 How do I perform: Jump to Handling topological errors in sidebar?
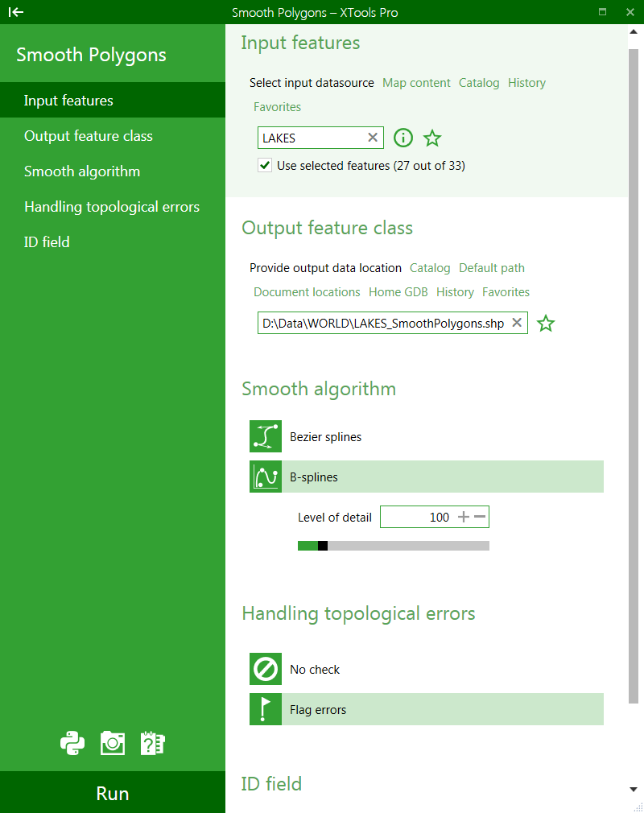tap(113, 206)
